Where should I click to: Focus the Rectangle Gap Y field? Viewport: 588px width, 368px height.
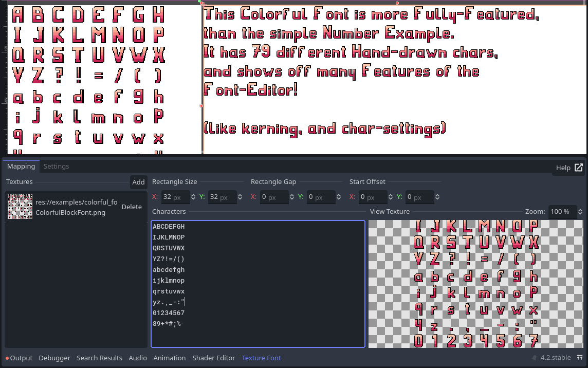pyautogui.click(x=321, y=197)
